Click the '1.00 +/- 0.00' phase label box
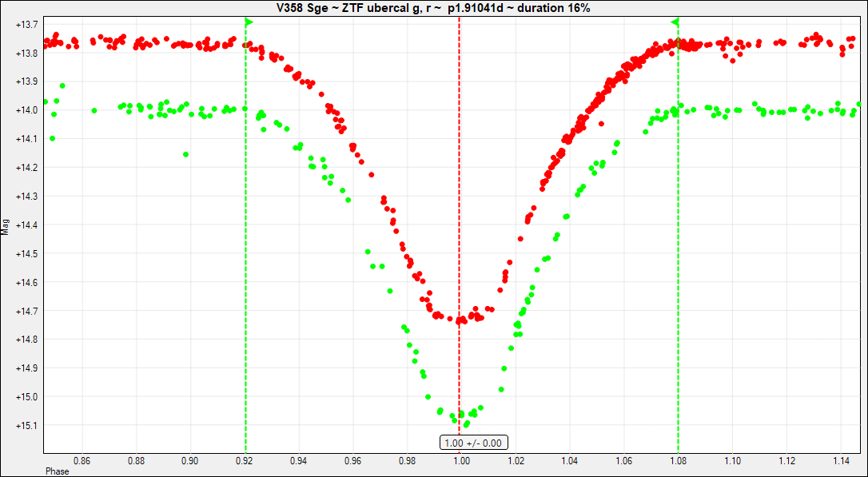The width and height of the screenshot is (868, 477). [x=474, y=443]
